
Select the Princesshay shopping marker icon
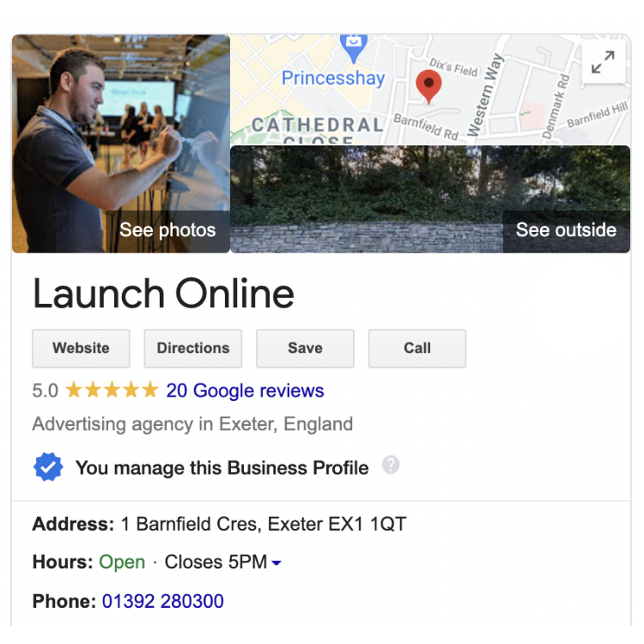pyautogui.click(x=354, y=48)
